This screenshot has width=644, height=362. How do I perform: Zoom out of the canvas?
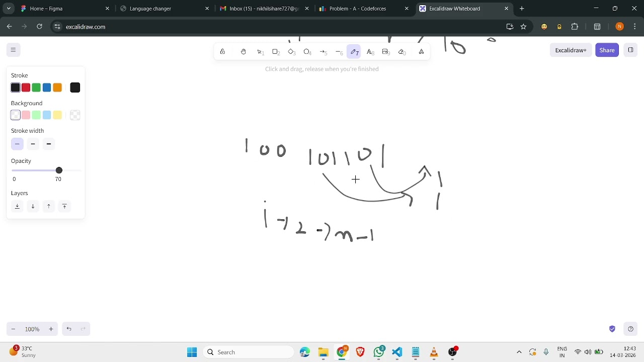[13, 329]
